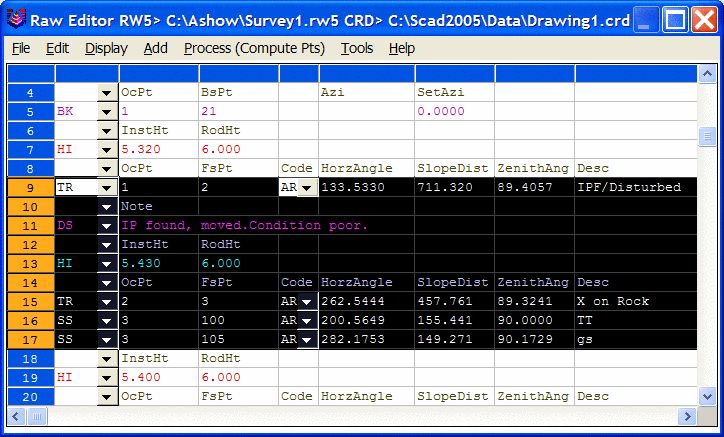The width and height of the screenshot is (724, 437).
Task: Expand record type dropdown in row 9 (TR)
Action: pos(107,188)
